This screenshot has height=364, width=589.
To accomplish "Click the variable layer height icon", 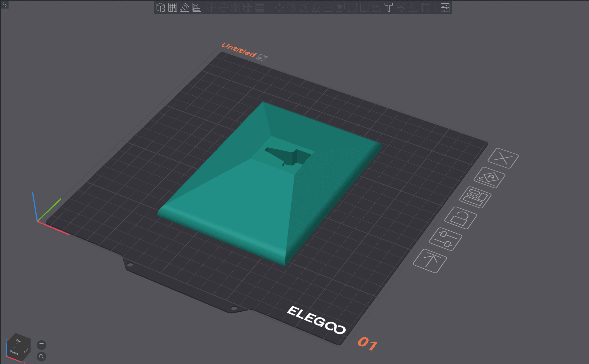I will pyautogui.click(x=260, y=7).
